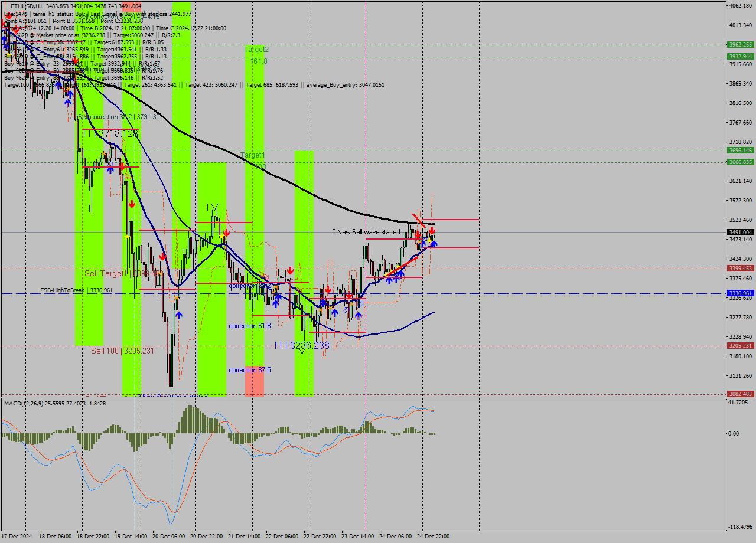Click the '23 Dec 14:00' time label
Image resolution: width=756 pixels, height=543 pixels.
(358, 536)
